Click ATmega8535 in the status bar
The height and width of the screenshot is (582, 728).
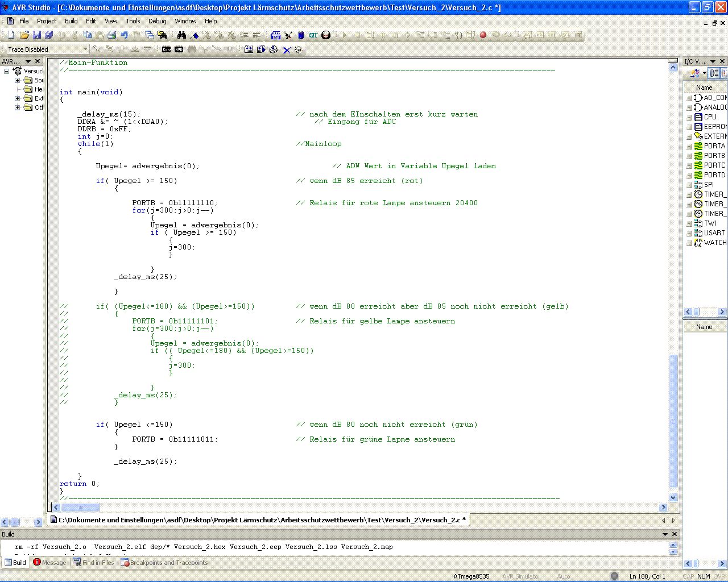tap(471, 576)
